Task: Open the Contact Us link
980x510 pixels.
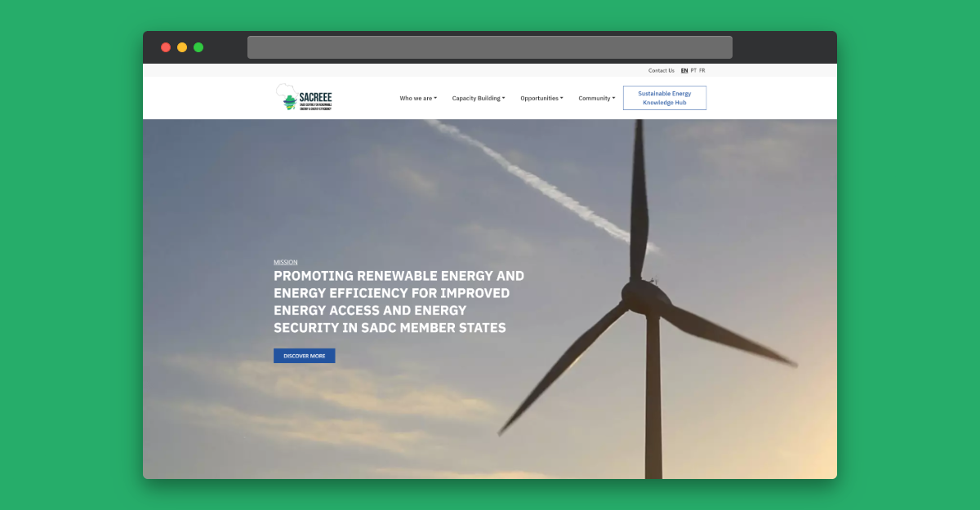Action: pyautogui.click(x=661, y=70)
